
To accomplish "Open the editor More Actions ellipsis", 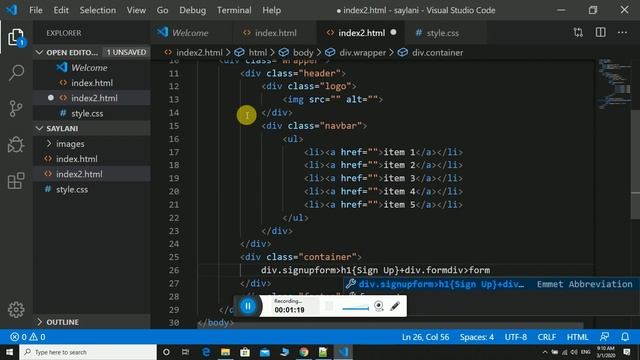I will (x=622, y=33).
